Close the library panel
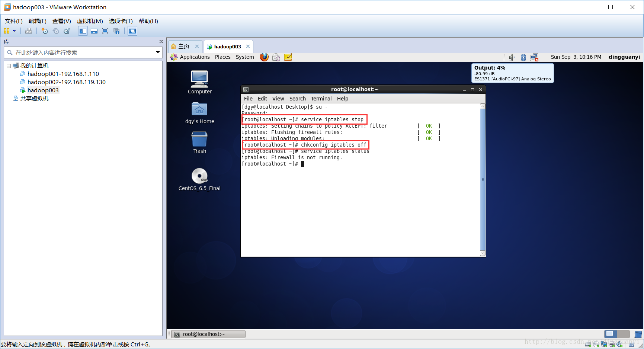 click(161, 42)
